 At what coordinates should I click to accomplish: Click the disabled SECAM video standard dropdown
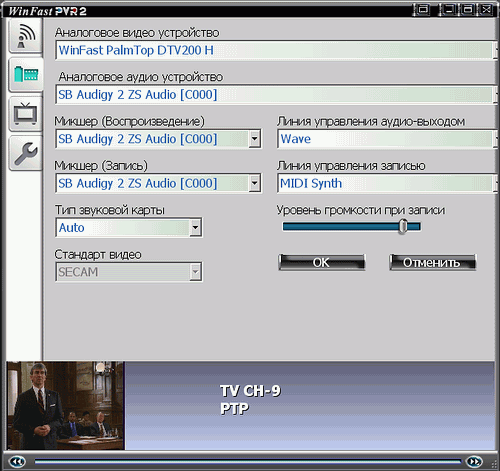129,272
